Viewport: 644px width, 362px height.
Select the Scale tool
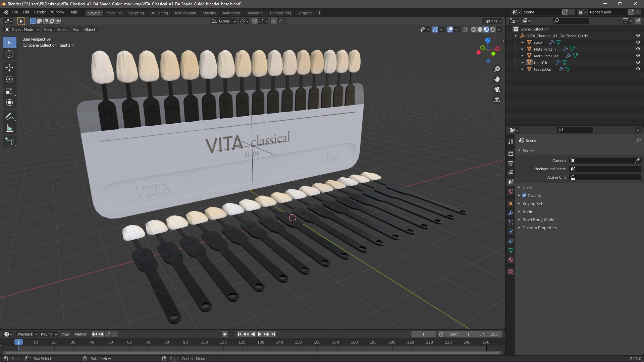point(9,91)
